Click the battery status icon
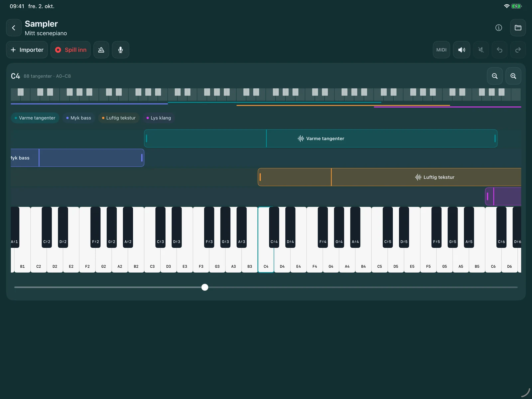This screenshot has width=532, height=399. coord(517,6)
